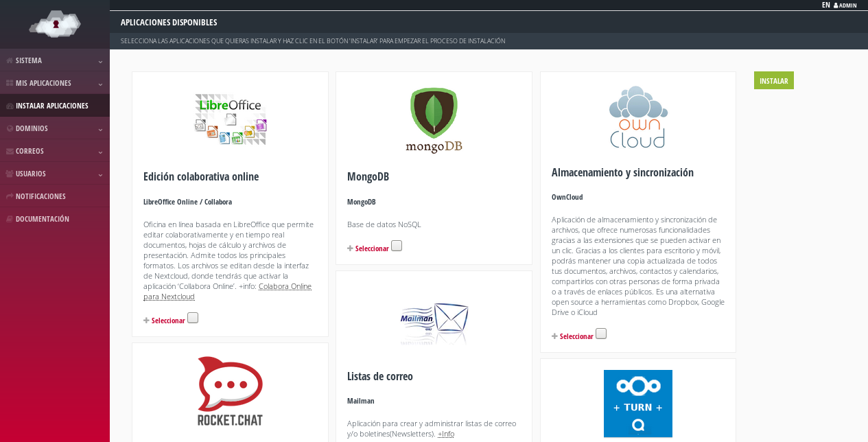
Task: Open the Sistema menu item
Action: 55,60
